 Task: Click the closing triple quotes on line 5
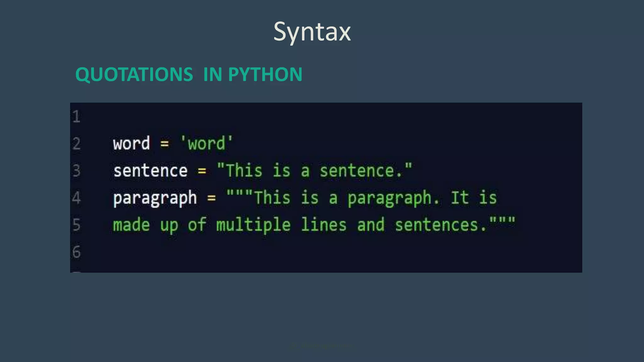pyautogui.click(x=502, y=220)
